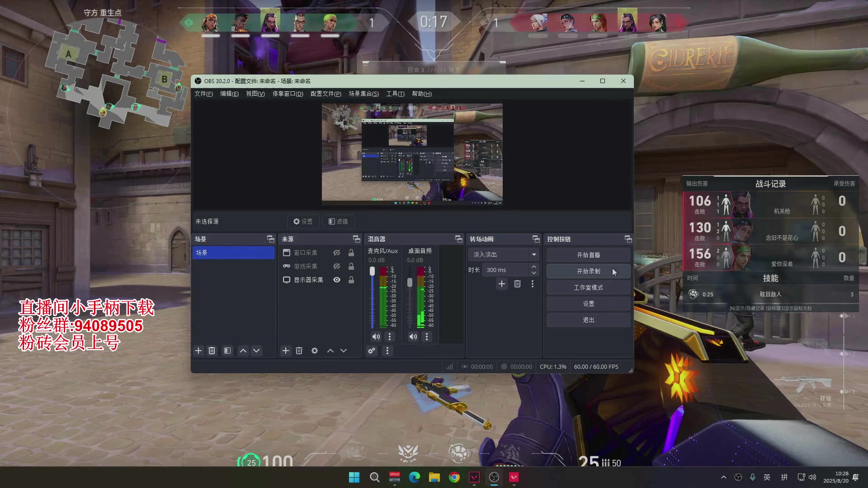Toggle lock on 显示器采集 source

(x=351, y=280)
